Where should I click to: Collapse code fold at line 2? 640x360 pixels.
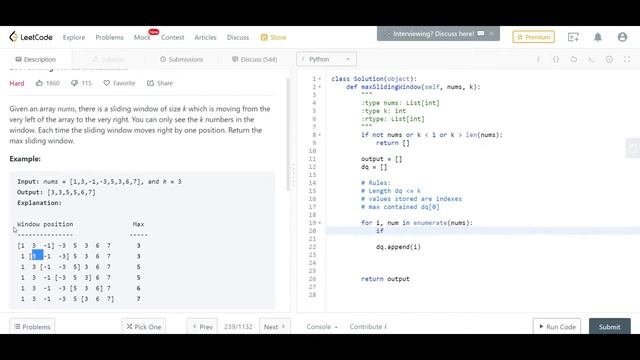pos(320,87)
